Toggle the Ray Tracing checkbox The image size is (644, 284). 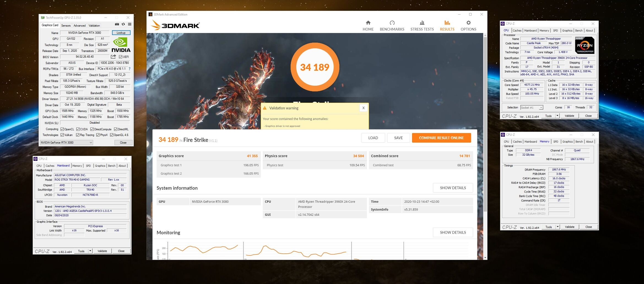pos(78,135)
